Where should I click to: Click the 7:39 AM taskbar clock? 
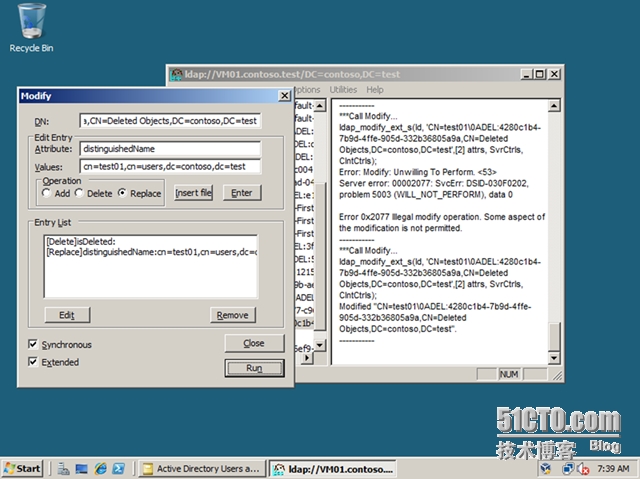click(x=613, y=469)
